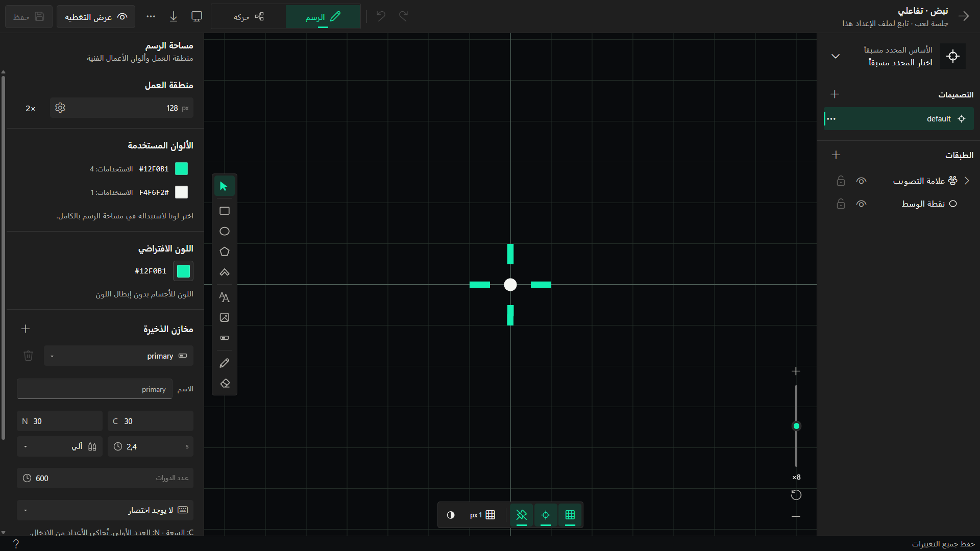Image resolution: width=980 pixels, height=551 pixels.
Task: Click the عرض التغطية button
Action: click(96, 16)
